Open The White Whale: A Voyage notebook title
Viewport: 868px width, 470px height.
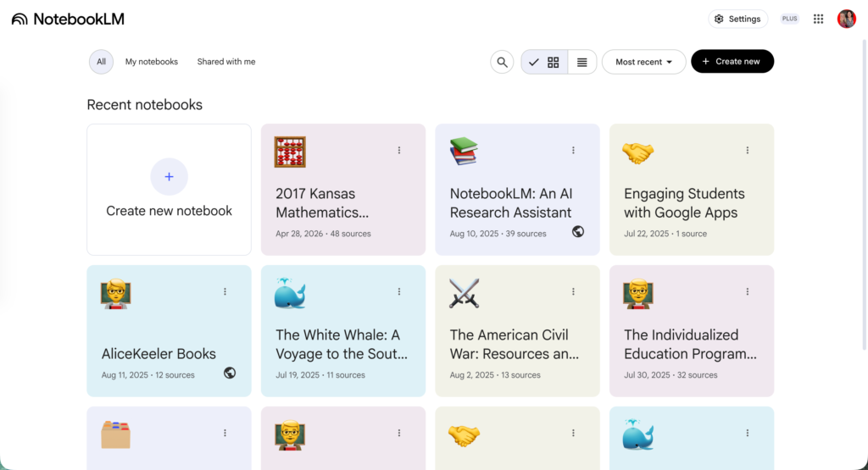(342, 344)
